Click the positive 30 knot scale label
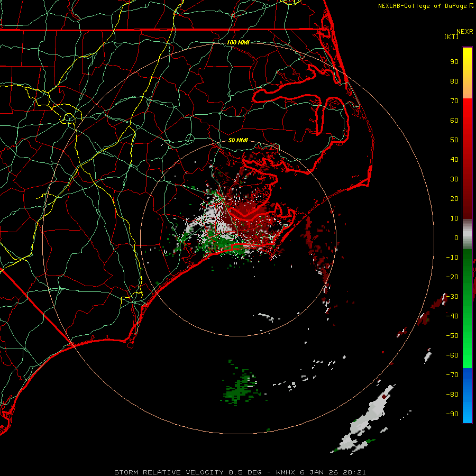 (x=454, y=179)
